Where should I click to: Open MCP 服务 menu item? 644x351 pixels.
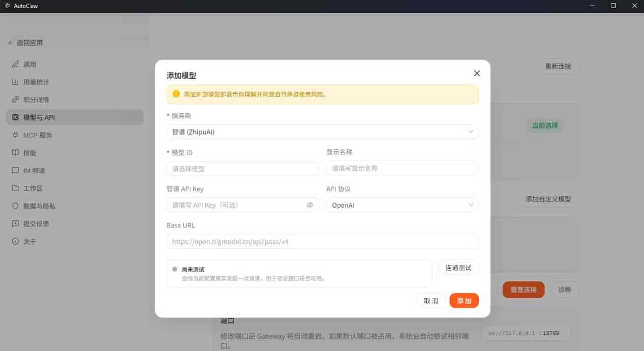tap(74, 135)
